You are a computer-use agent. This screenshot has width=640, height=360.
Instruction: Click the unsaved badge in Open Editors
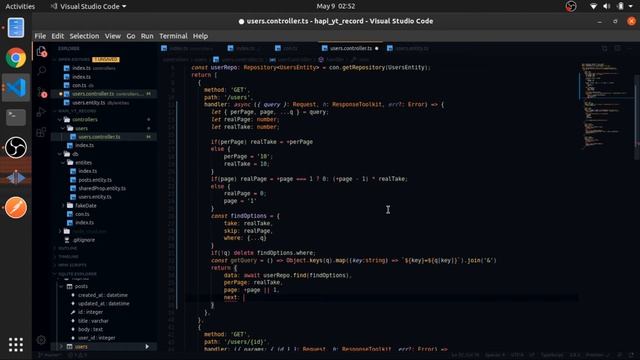(106, 59)
